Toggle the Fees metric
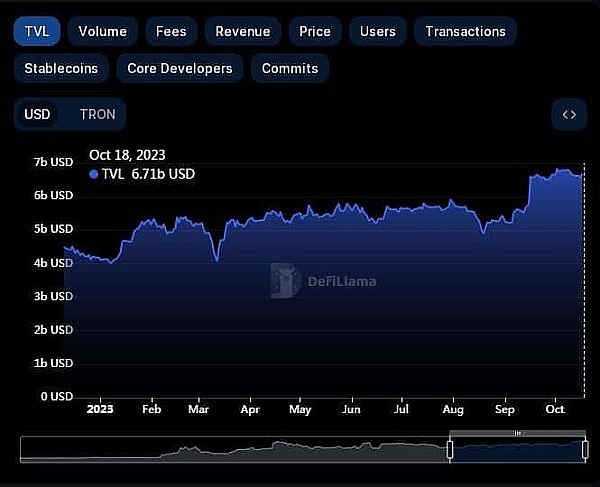The image size is (600, 487). coord(170,31)
